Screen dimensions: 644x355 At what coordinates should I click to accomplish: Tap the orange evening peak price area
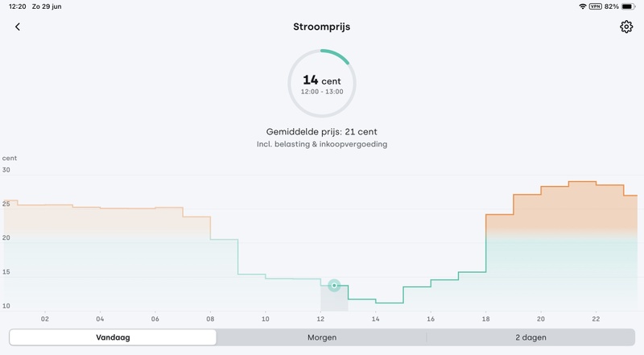coord(568,209)
